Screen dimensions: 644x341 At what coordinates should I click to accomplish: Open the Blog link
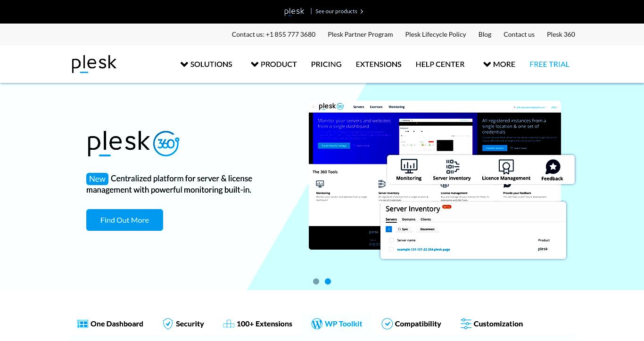point(485,34)
